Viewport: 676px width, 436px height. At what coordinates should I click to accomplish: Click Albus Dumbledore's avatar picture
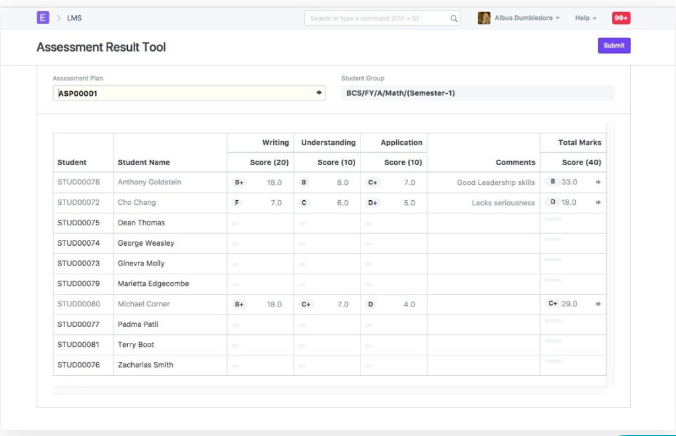(x=484, y=18)
